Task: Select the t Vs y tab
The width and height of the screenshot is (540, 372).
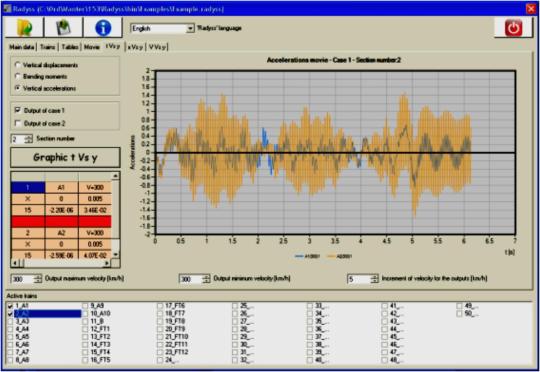Action: (113, 46)
